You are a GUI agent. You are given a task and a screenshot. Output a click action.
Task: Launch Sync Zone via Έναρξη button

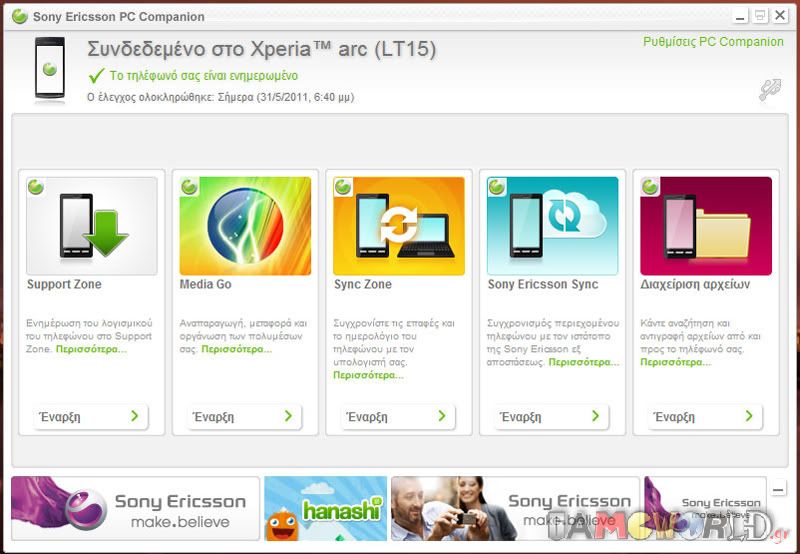click(399, 417)
